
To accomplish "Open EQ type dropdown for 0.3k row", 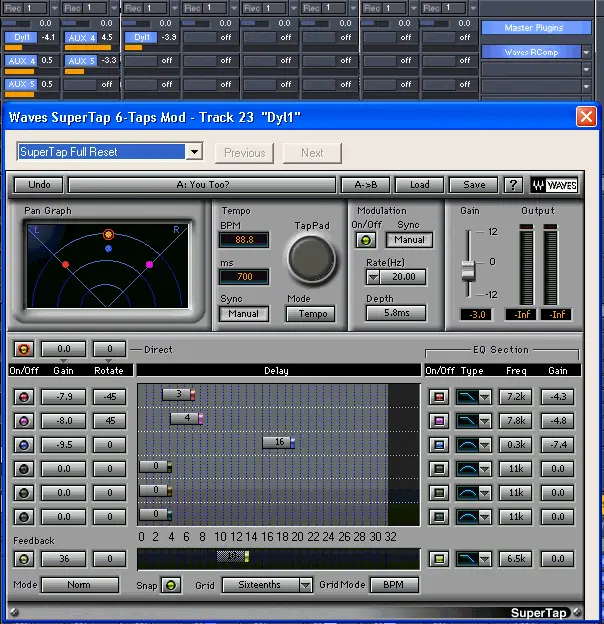I will click(484, 445).
